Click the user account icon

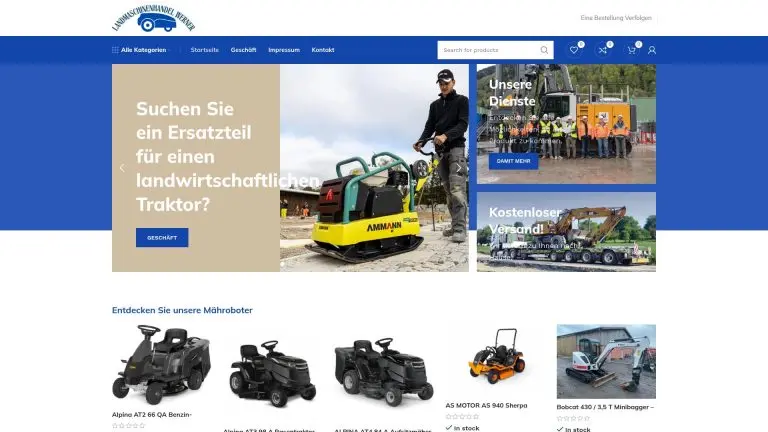click(x=652, y=50)
